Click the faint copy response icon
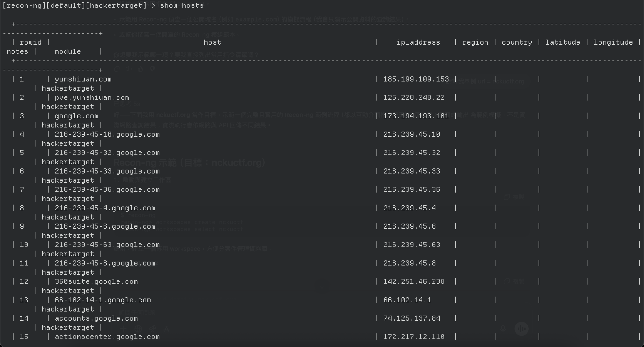 pyautogui.click(x=117, y=69)
